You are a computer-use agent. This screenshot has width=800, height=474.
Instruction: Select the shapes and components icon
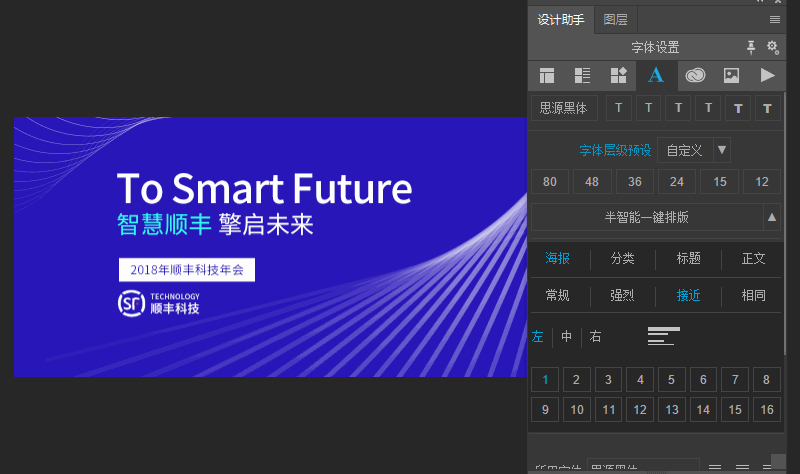click(x=618, y=76)
